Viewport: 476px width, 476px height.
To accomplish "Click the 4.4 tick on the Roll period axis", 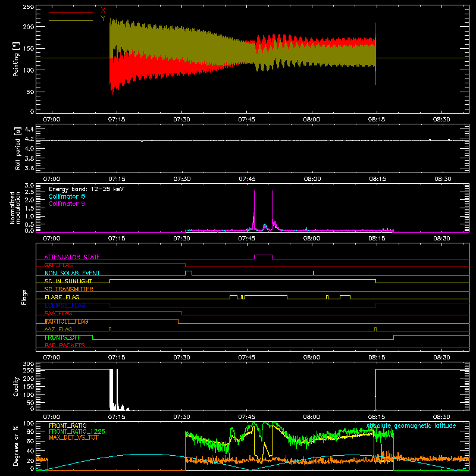I will point(29,129).
